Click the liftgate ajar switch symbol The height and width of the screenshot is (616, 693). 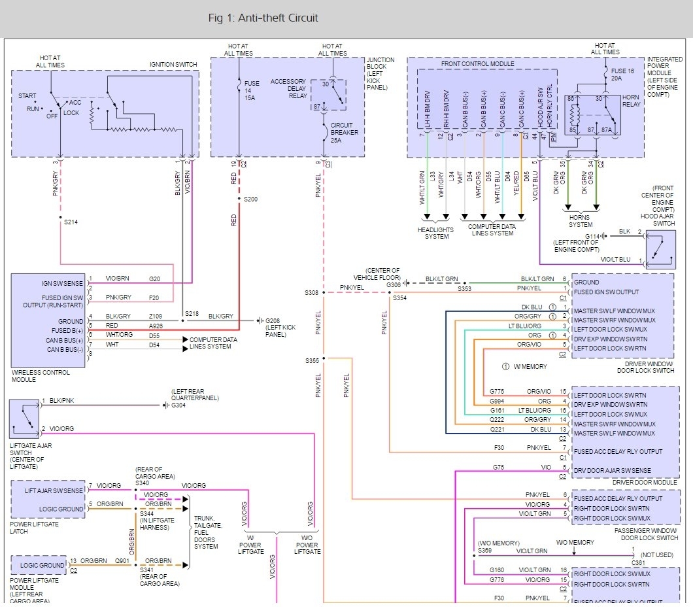[24, 419]
